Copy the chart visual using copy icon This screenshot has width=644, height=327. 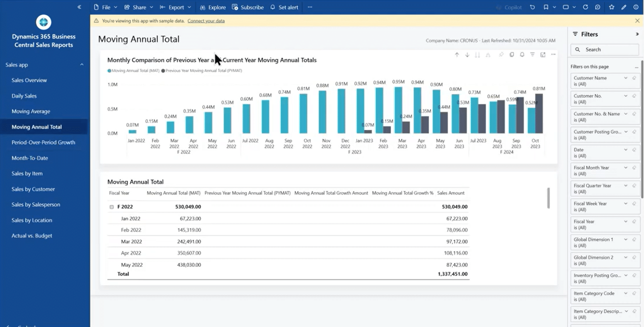[511, 55]
